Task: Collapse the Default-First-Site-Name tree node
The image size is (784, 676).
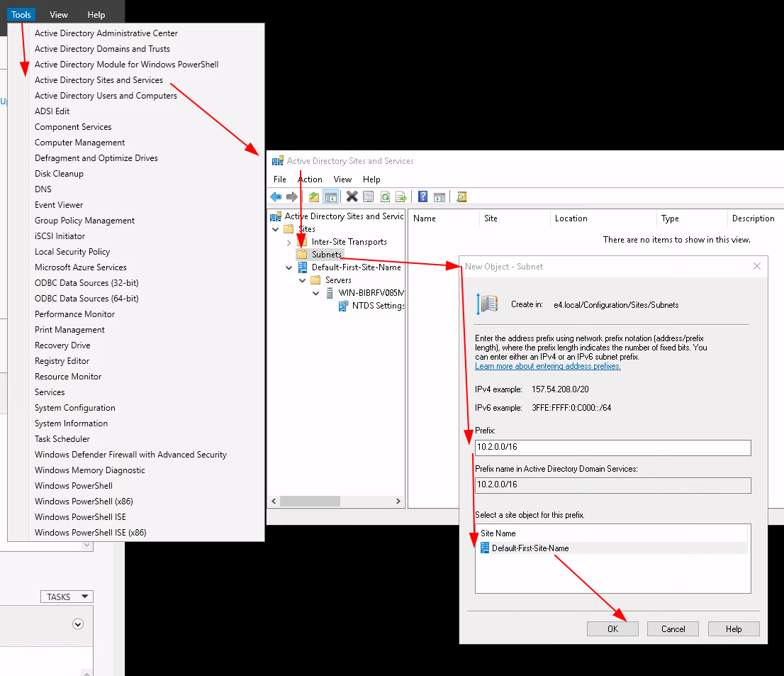Action: pyautogui.click(x=289, y=267)
